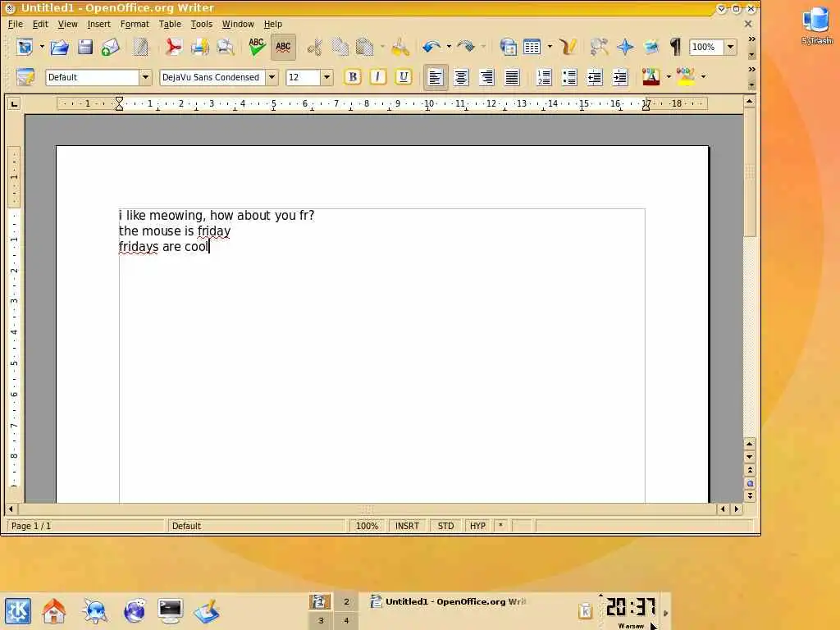Click the Edit File icon
The image size is (840, 630).
coord(140,47)
